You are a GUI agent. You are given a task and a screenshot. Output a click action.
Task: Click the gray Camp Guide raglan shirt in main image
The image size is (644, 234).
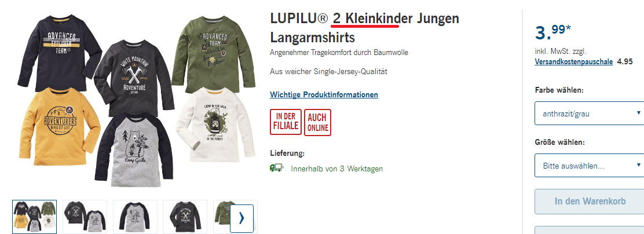click(x=134, y=147)
